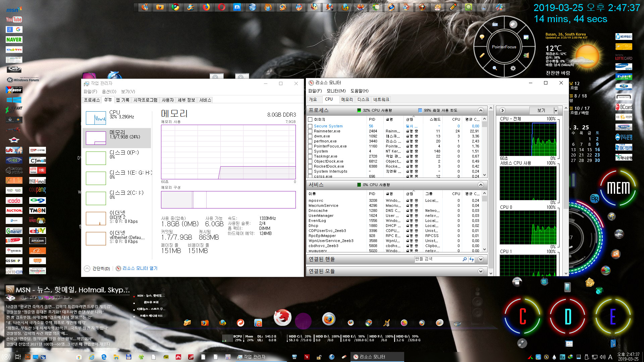This screenshot has width=644, height=362.
Task: Open Chrome from the top dock
Action: tap(175, 7)
